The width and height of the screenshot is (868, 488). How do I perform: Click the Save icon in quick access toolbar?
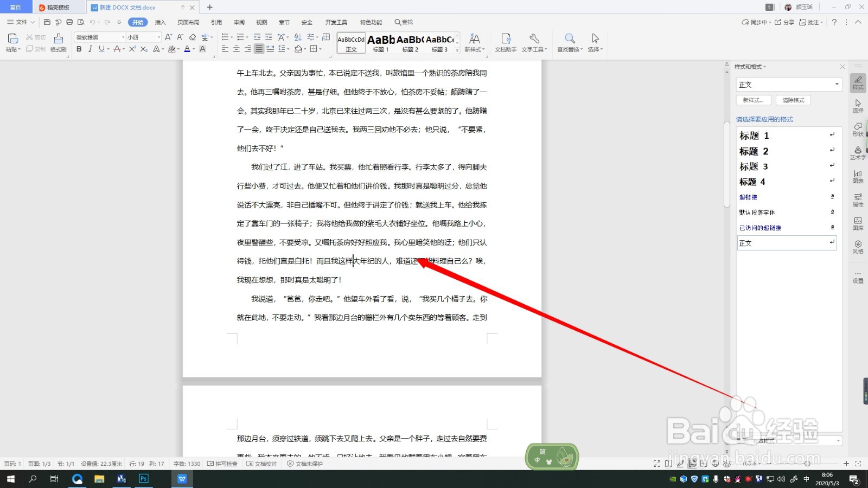(47, 22)
